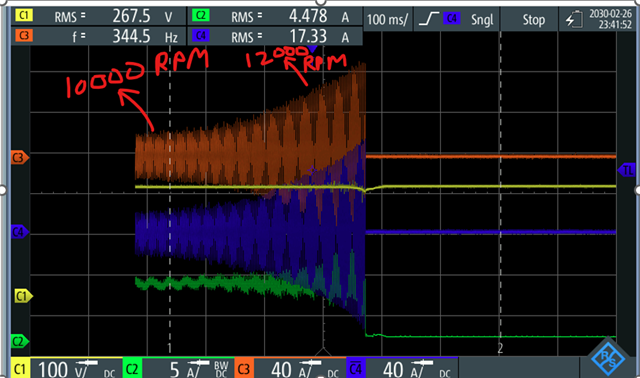Click the Rohde & Schwarz logo icon
Viewport: 640px width, 378px height.
608,358
